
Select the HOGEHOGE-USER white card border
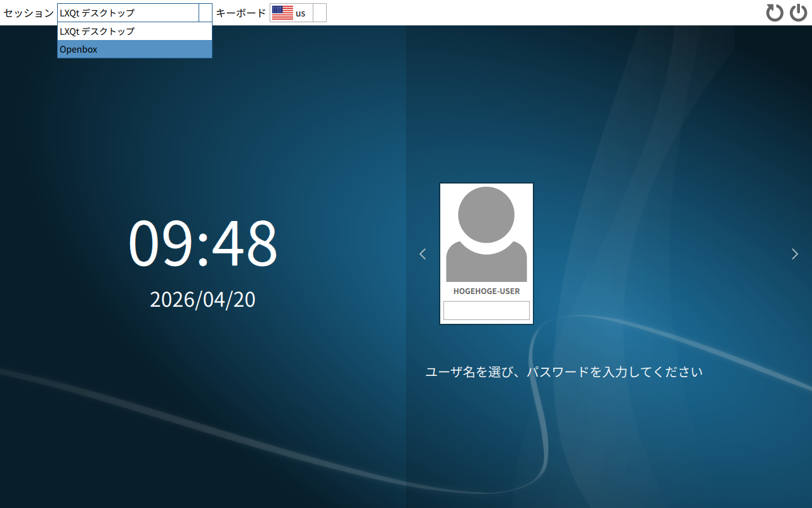[487, 253]
